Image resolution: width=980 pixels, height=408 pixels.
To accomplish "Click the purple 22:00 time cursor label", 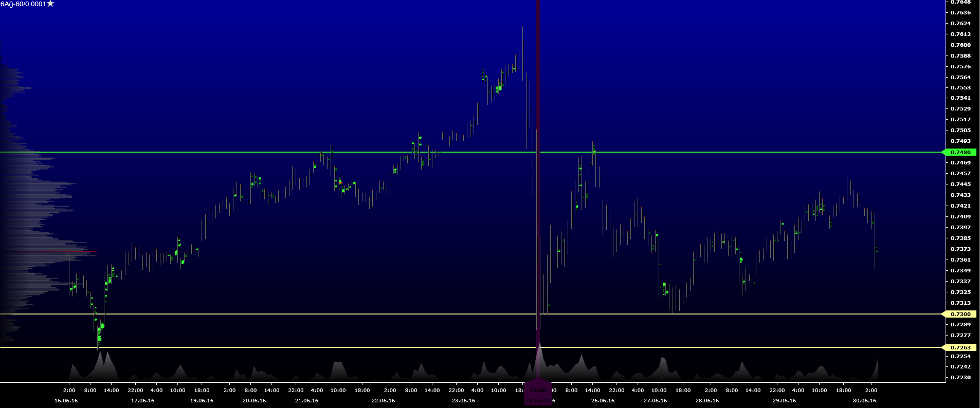I will (538, 391).
